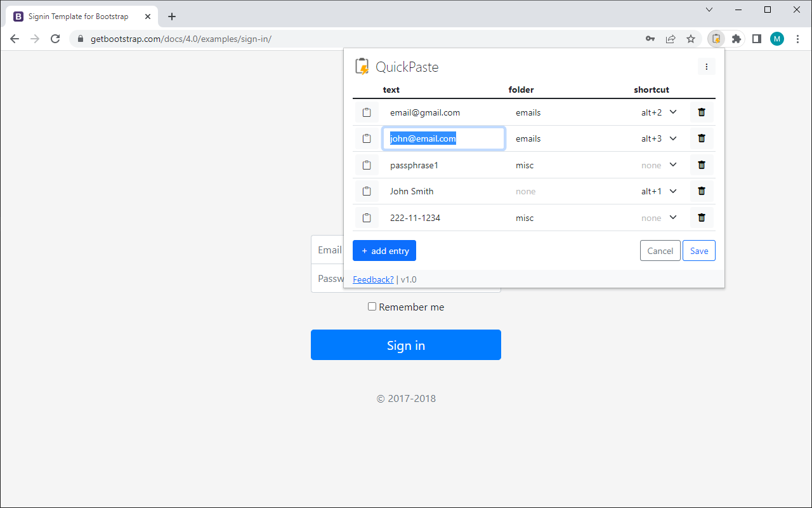Open shortcut dropdown showing alt+2 for email@gmail.com
The height and width of the screenshot is (508, 812).
click(673, 112)
